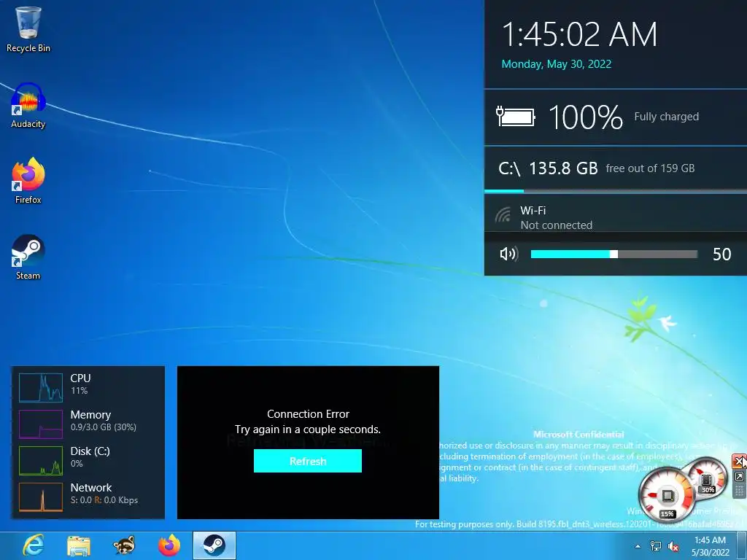Image resolution: width=747 pixels, height=560 pixels.
Task: Open the taskbar clock and date
Action: click(x=710, y=546)
